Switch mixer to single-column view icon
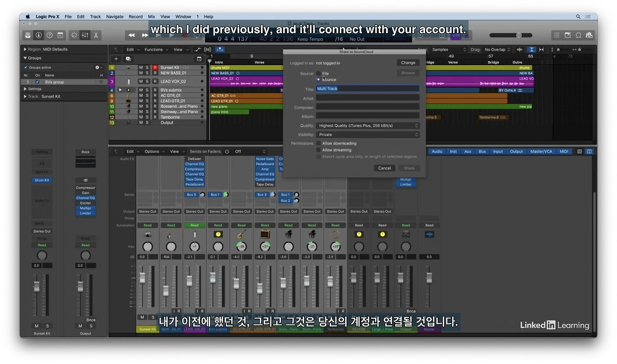This screenshot has height=364, width=617. coord(580,152)
